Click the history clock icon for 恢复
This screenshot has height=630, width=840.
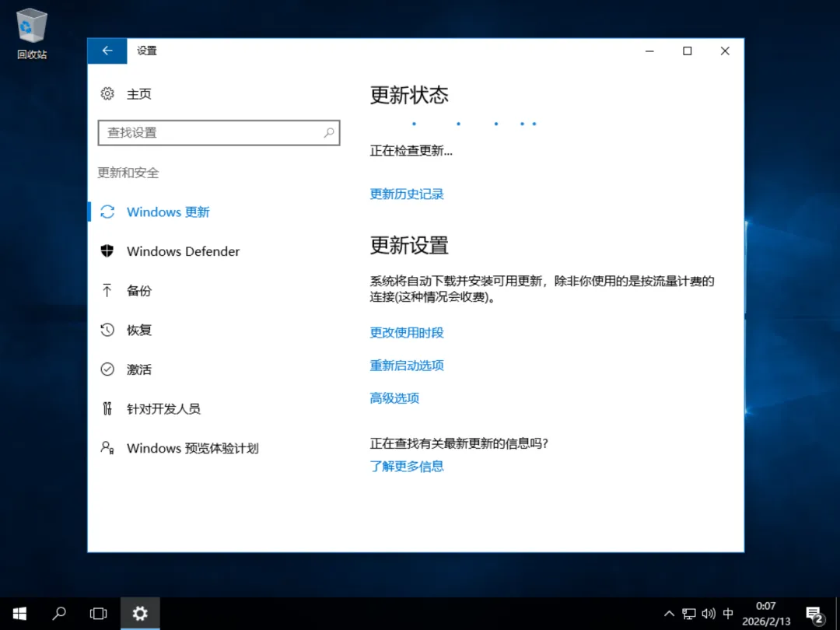(107, 330)
